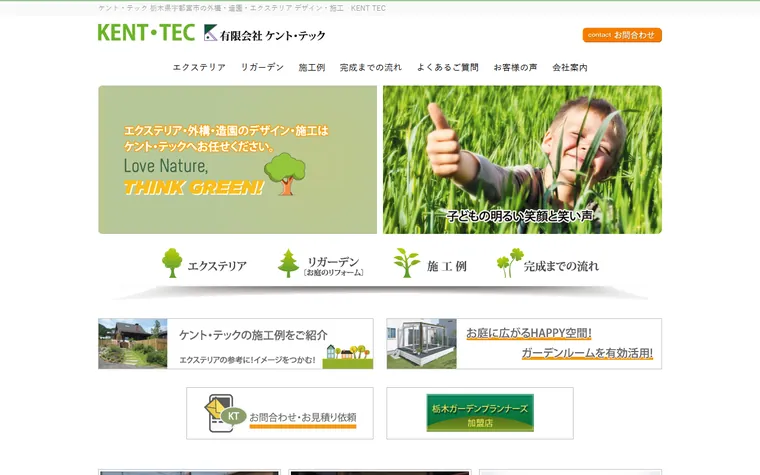Click the エクステリア text beside the tree

[217, 266]
